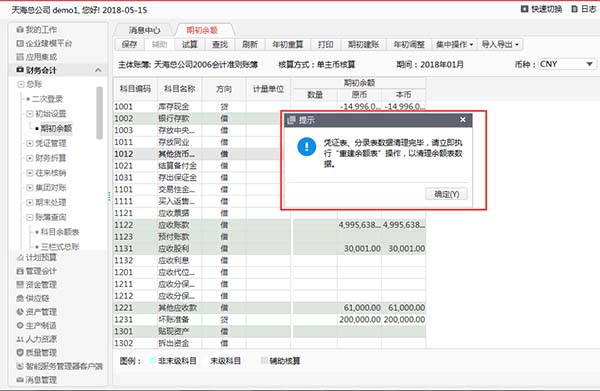The image size is (600, 391).
Task: Switch to the 消息中心 tab
Action: pyautogui.click(x=145, y=30)
